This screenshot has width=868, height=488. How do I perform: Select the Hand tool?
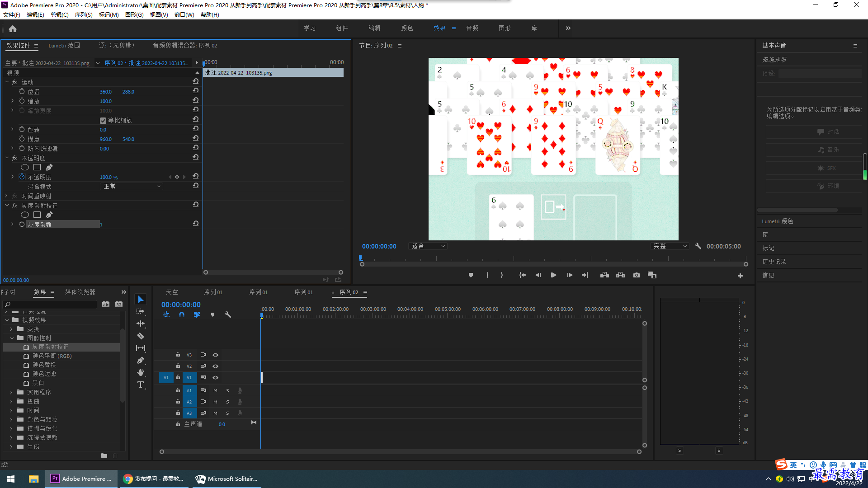(x=141, y=372)
